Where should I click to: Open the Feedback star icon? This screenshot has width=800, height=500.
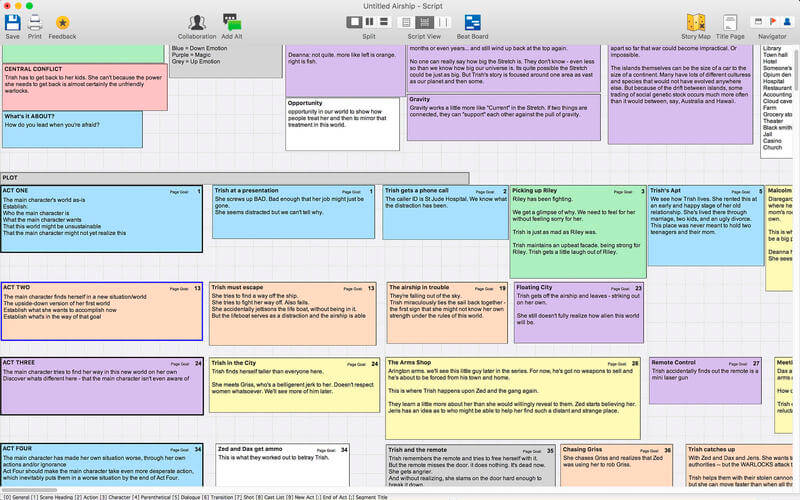62,22
